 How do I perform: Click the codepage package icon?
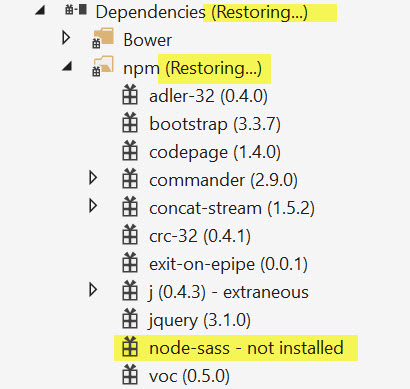point(130,151)
